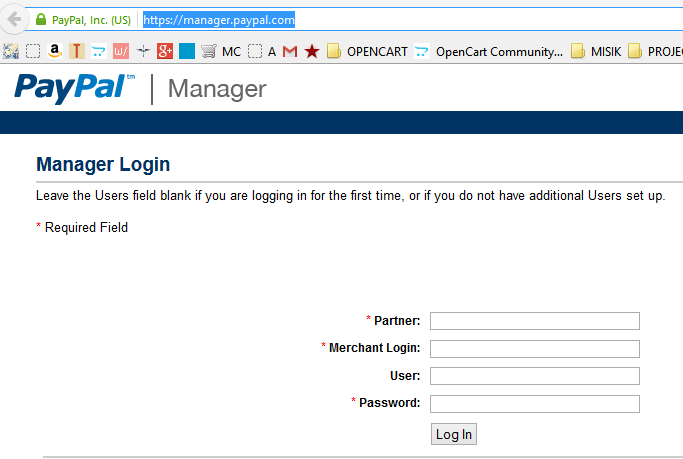683x459 pixels.
Task: Click the browser back arrow button
Action: 14,19
